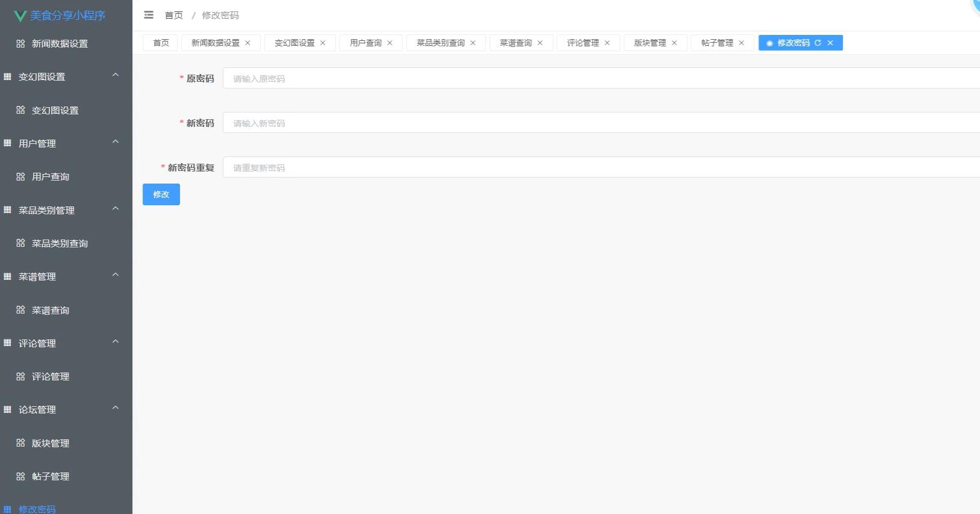Switch to the 首页 tab

point(161,43)
